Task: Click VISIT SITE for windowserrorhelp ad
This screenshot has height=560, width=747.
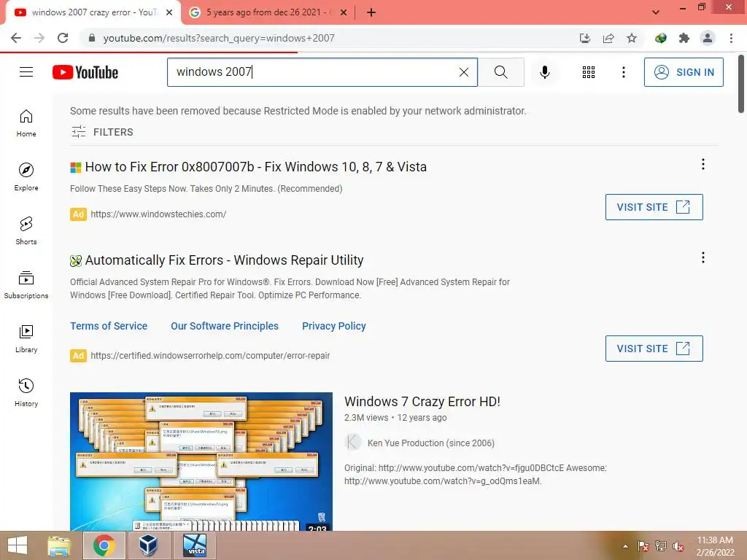Action: [x=654, y=349]
